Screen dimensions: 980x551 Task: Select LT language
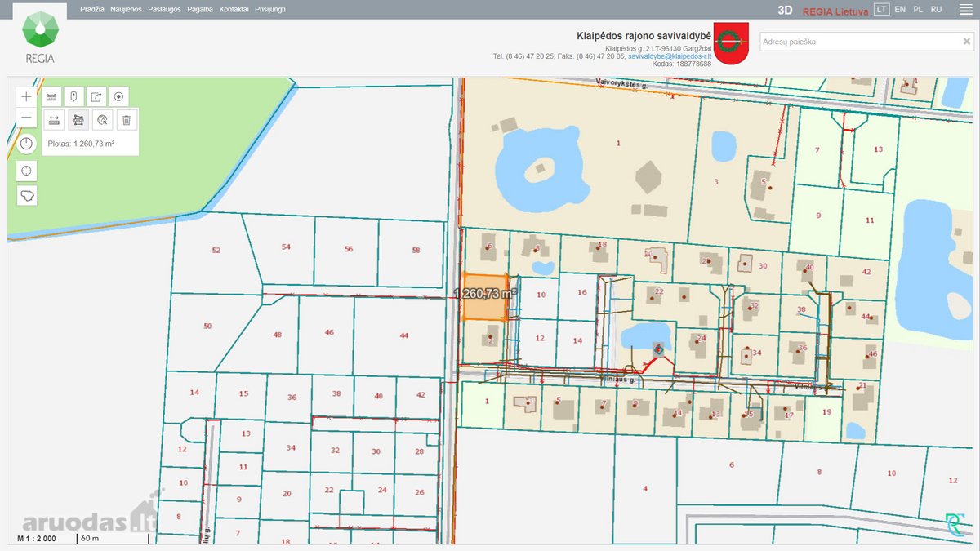tap(881, 10)
